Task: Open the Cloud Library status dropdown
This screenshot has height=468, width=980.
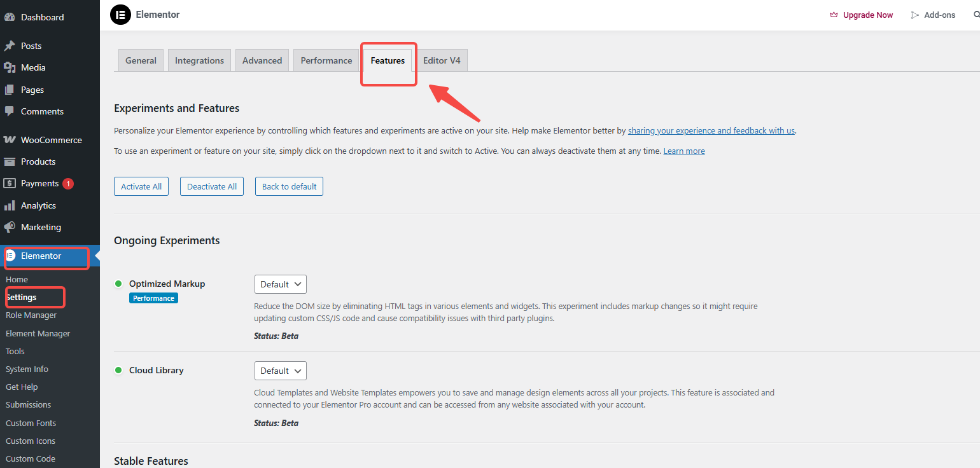Action: (280, 371)
